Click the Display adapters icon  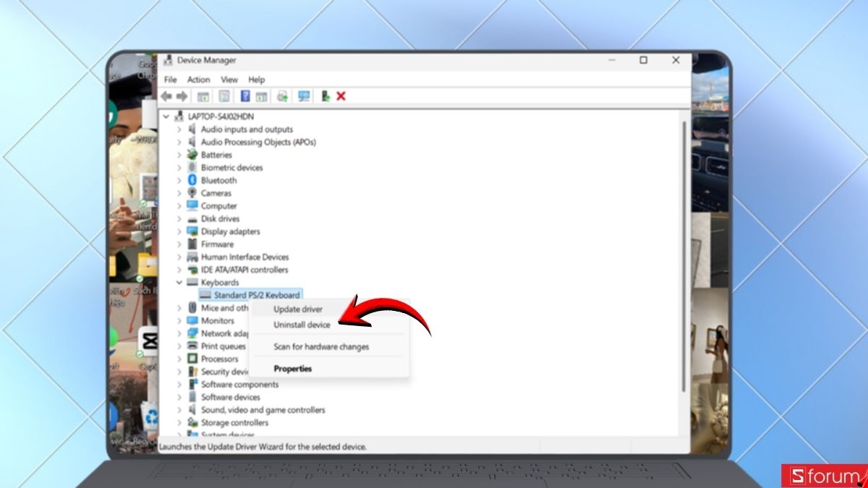(192, 231)
